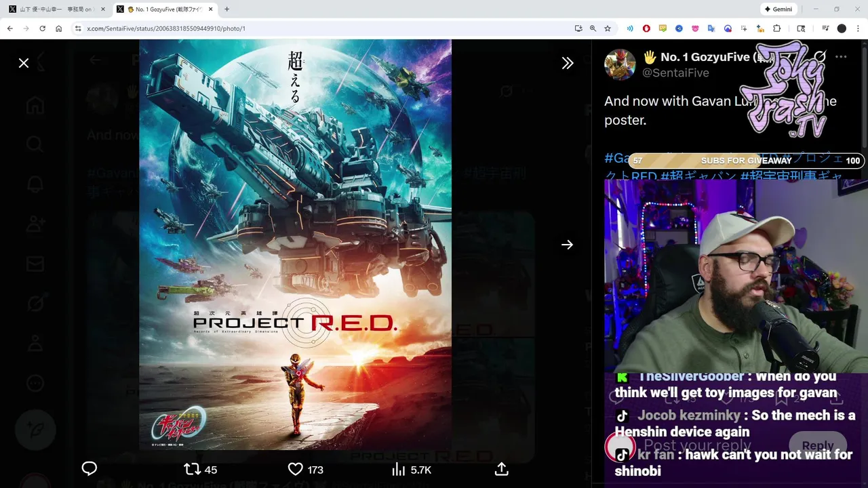View site information icon in address bar

pyautogui.click(x=78, y=28)
